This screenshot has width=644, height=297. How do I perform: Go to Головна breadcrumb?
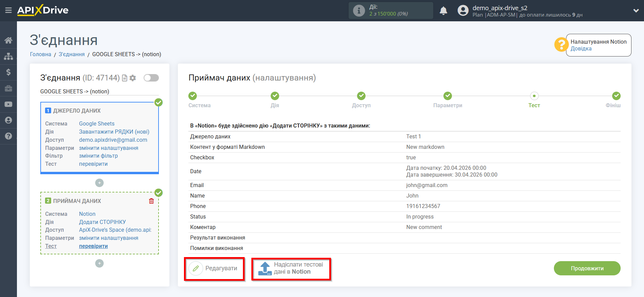pyautogui.click(x=41, y=54)
